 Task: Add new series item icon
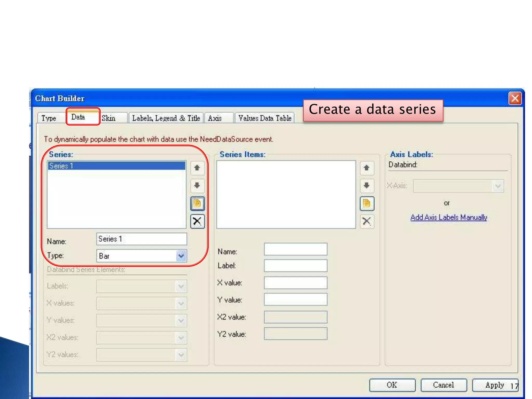pos(367,203)
